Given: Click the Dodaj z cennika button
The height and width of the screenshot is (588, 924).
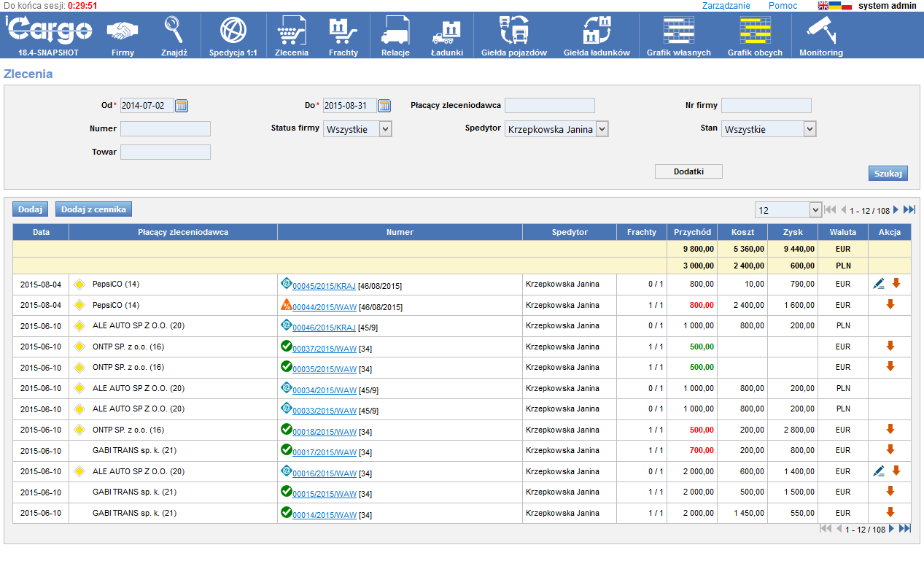Looking at the screenshot, I should (93, 209).
